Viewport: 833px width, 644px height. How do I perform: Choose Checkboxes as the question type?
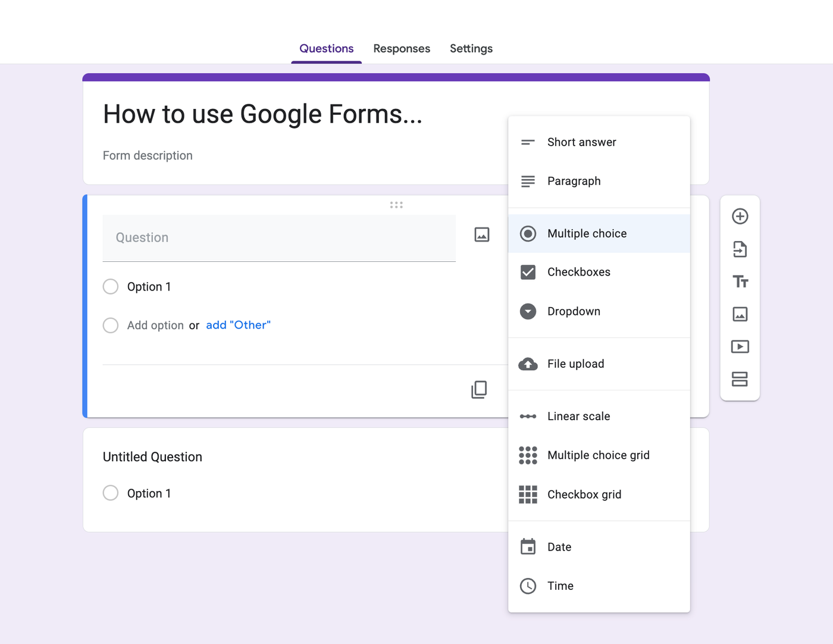[578, 272]
